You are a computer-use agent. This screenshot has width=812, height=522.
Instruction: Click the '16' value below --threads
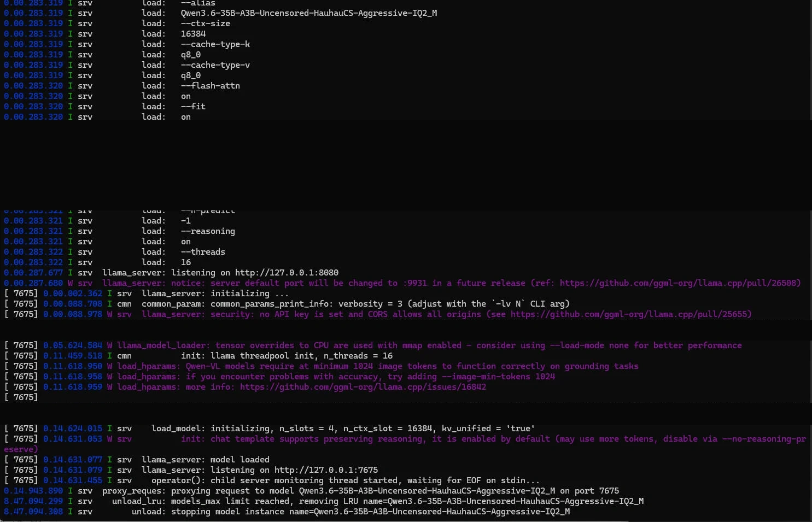pos(186,262)
